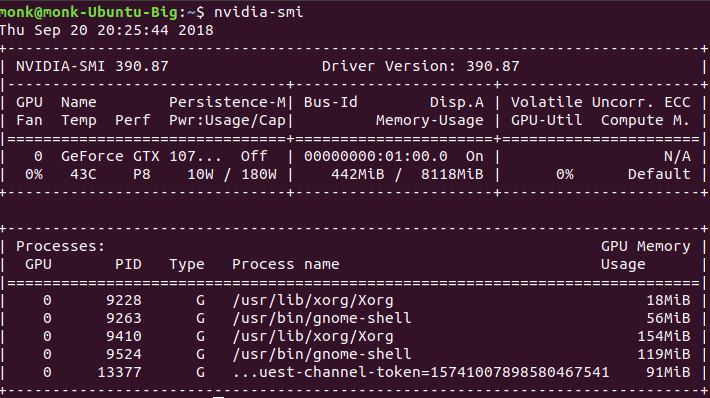Click the 'Type' column header
Viewport: 710px width, 398px height.
(x=187, y=265)
